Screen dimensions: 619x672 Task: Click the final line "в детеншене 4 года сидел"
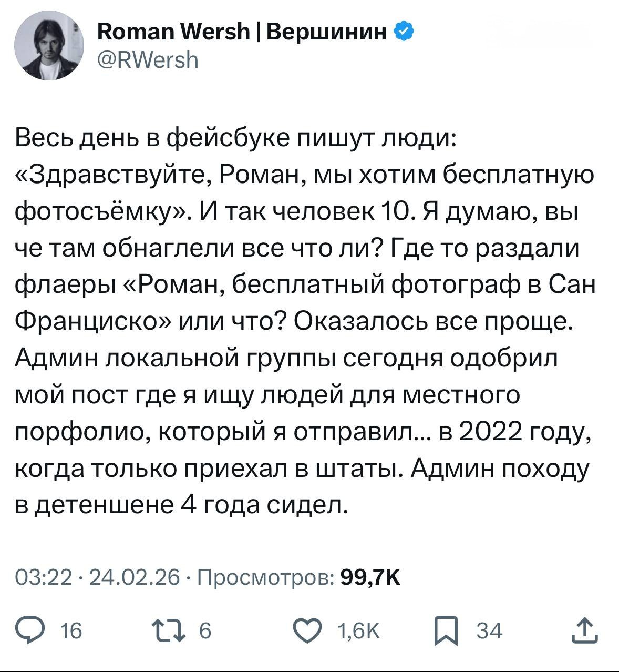click(181, 505)
